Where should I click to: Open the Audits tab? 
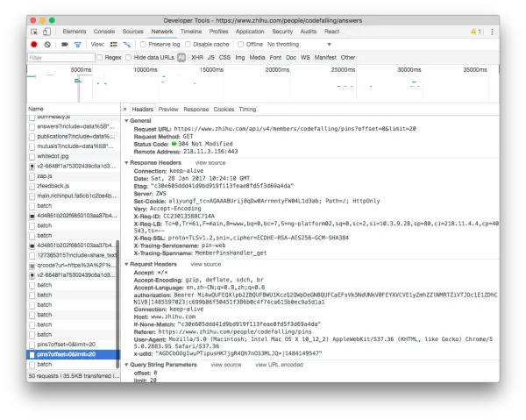click(308, 32)
